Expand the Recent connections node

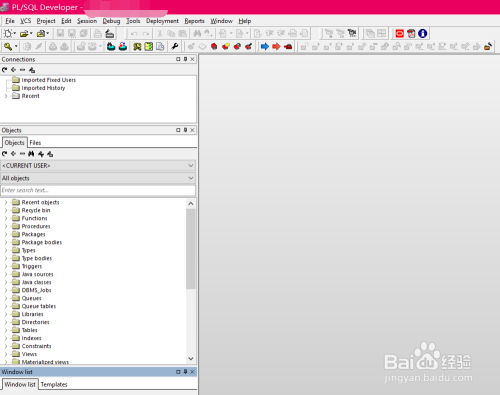click(x=6, y=96)
